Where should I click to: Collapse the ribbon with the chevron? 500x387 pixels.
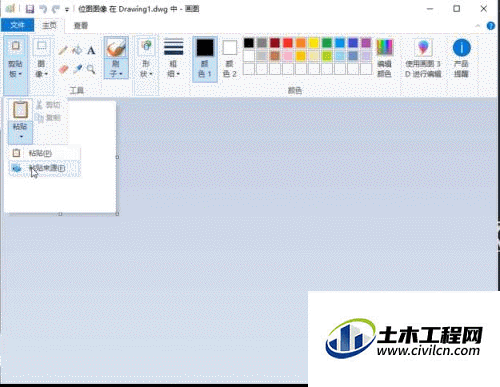coord(478,26)
